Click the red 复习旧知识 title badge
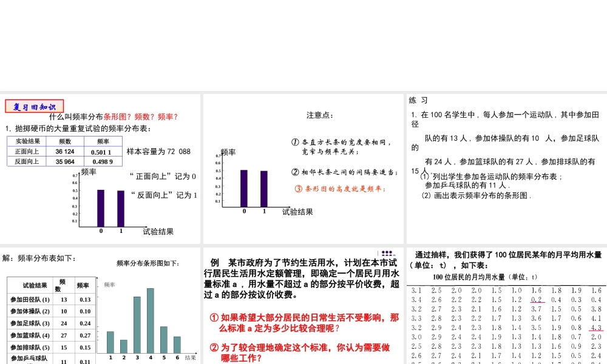 [35, 106]
